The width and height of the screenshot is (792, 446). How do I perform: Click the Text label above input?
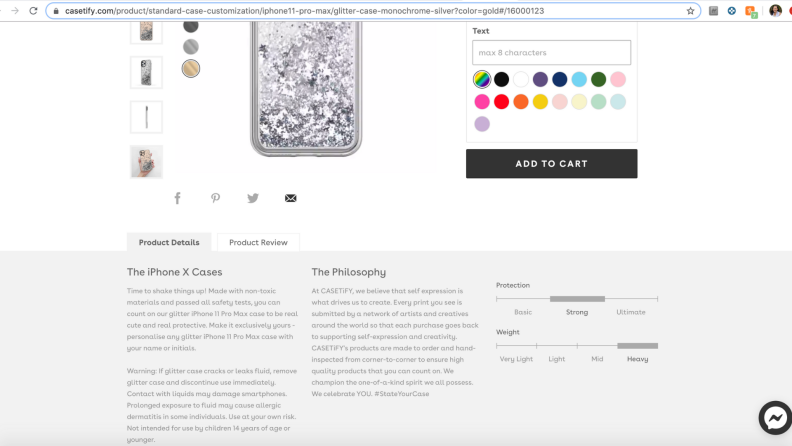(480, 31)
